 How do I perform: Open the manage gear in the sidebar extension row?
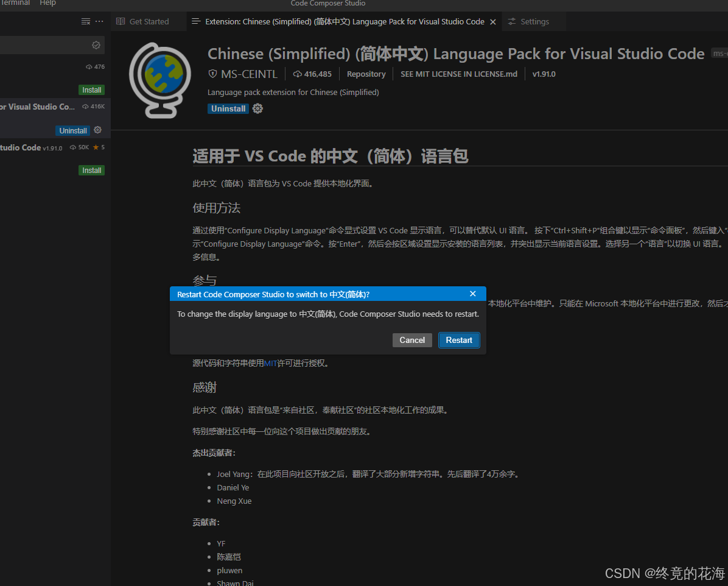97,130
